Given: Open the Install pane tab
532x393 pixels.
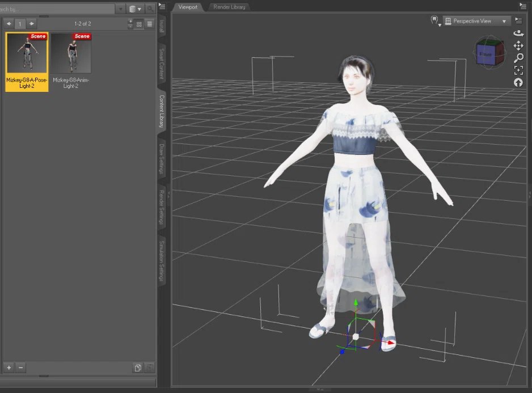Looking at the screenshot, I should click(x=162, y=27).
